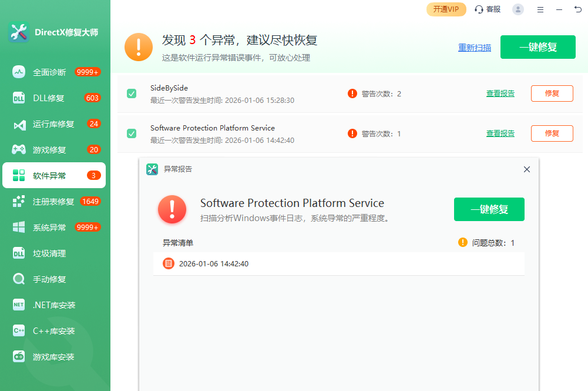
Task: Open 注册表修复 registry icon
Action: 19,202
